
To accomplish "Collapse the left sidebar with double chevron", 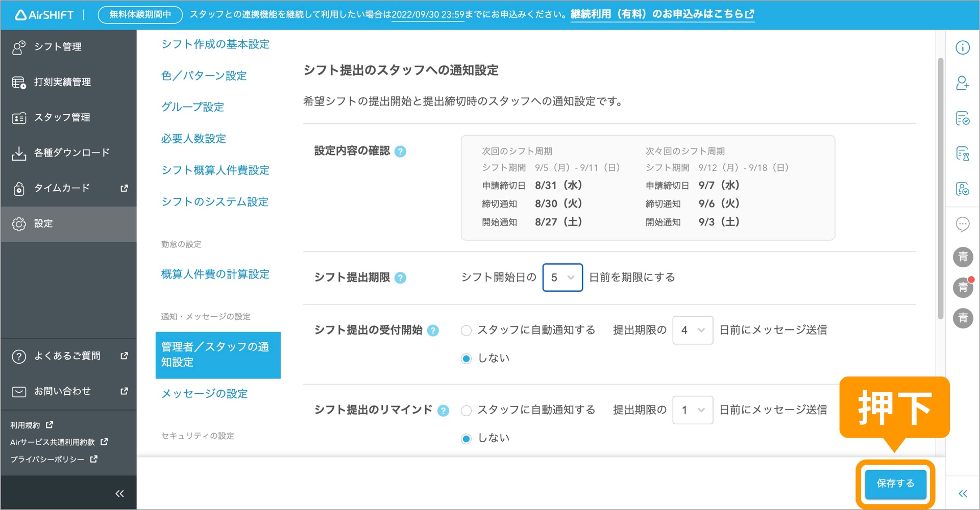I will (119, 493).
